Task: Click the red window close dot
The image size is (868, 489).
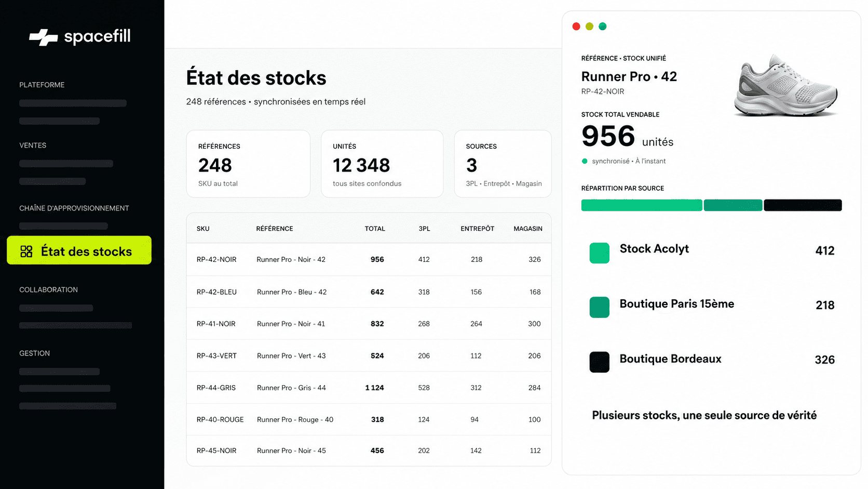Action: 576,27
